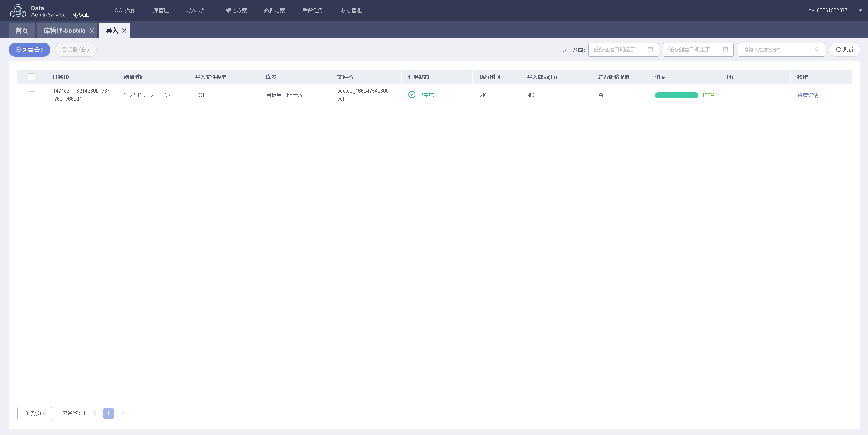Click the 100% green progress bar
Screen dimensions: 868x435
click(676, 96)
